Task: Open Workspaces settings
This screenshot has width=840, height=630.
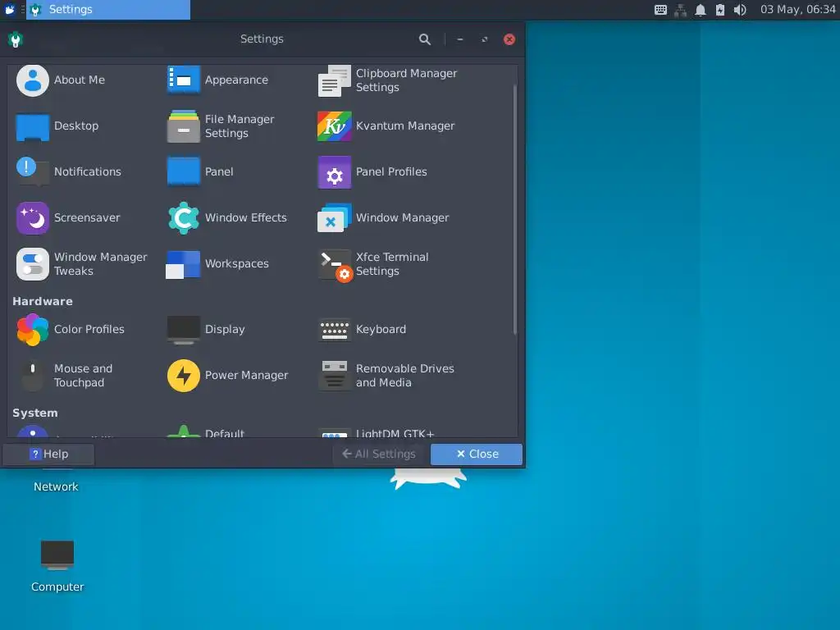Action: [x=218, y=264]
